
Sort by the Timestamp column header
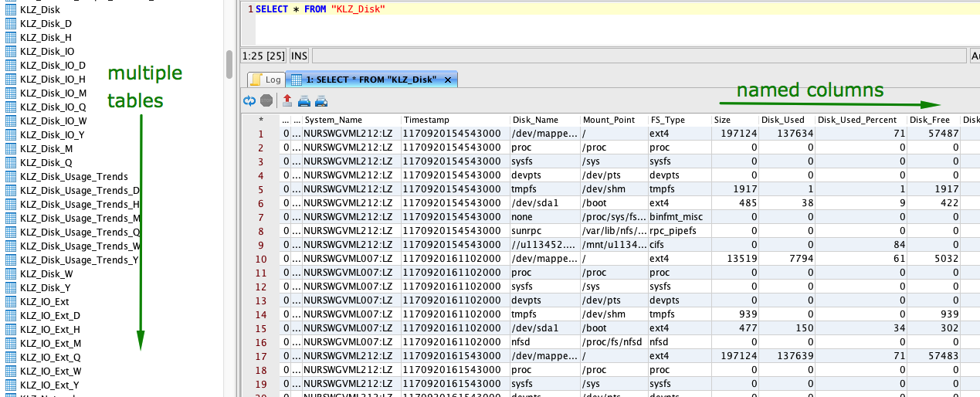point(455,120)
